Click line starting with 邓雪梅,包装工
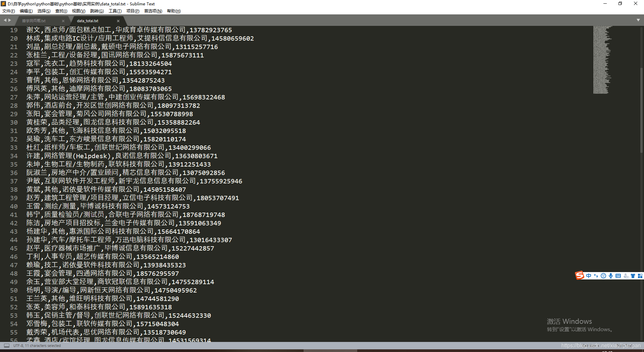 pos(103,324)
